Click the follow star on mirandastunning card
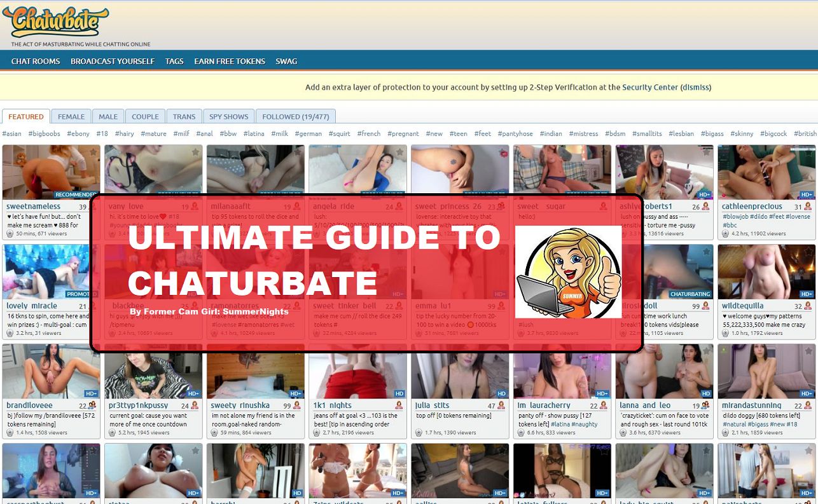This screenshot has width=818, height=504. tap(808, 351)
